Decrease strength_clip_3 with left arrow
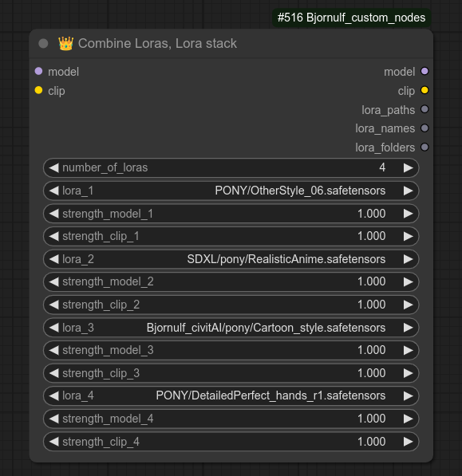The width and height of the screenshot is (462, 476). pyautogui.click(x=53, y=373)
